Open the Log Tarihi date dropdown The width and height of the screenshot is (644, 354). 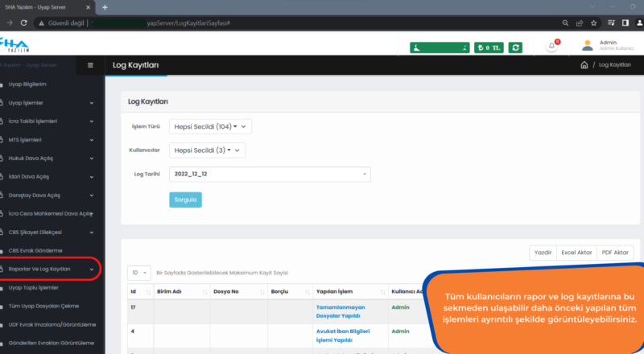click(x=270, y=173)
